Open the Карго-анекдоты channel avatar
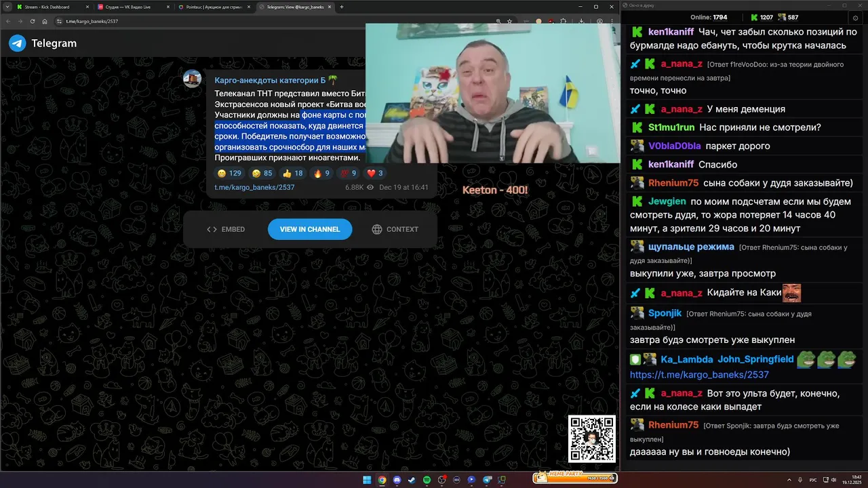Viewport: 868px width, 488px height. point(193,79)
